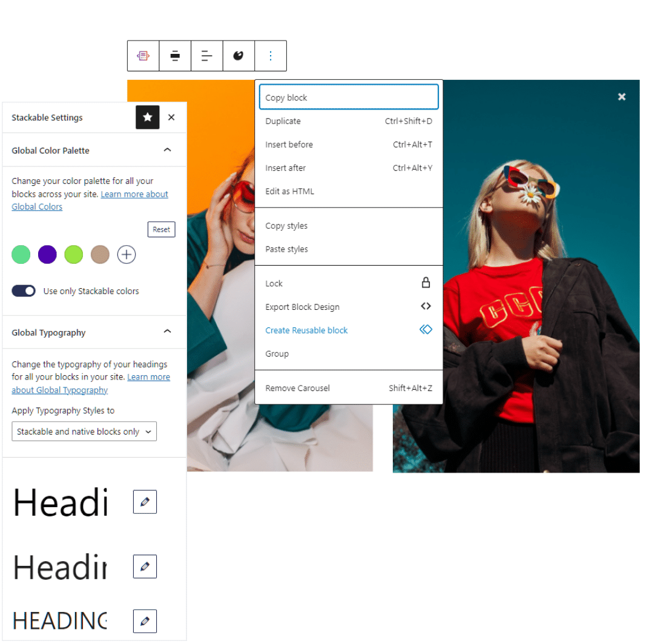Open the content align toolbar button
Screen dimensions: 655x644
207,56
